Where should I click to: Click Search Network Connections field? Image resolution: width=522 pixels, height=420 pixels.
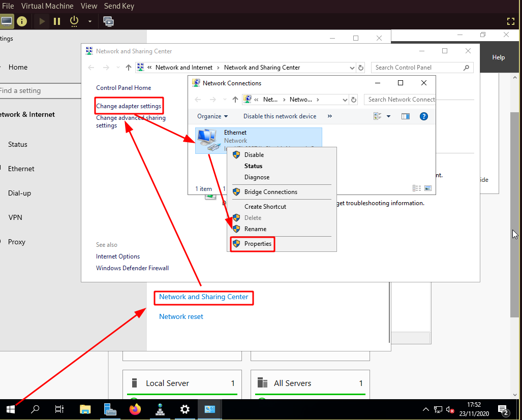[400, 100]
